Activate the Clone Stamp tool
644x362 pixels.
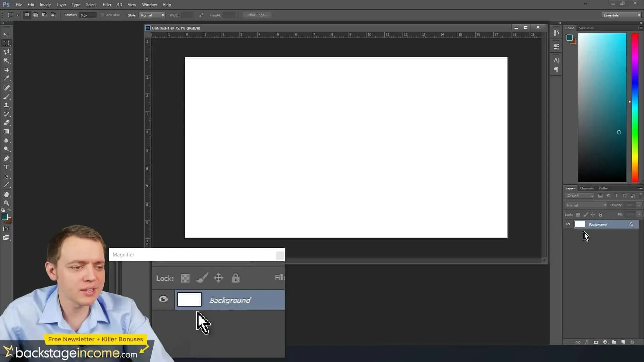click(x=6, y=105)
